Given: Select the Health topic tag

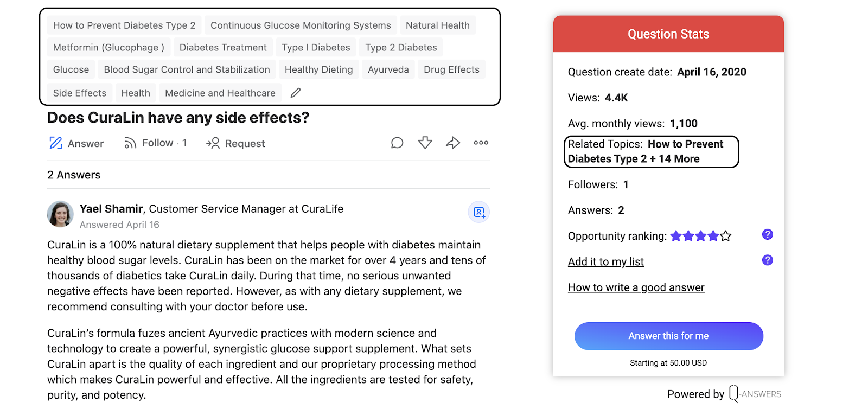Looking at the screenshot, I should (136, 93).
